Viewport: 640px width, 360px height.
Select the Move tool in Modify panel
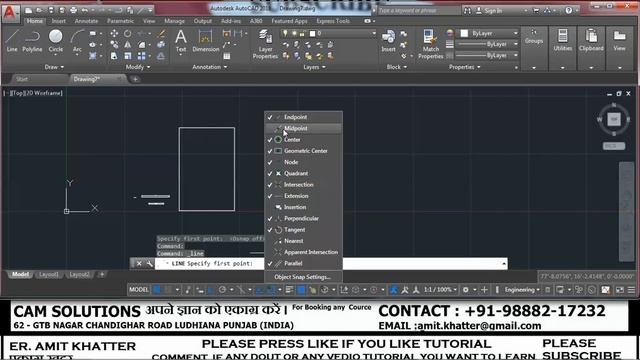click(114, 33)
